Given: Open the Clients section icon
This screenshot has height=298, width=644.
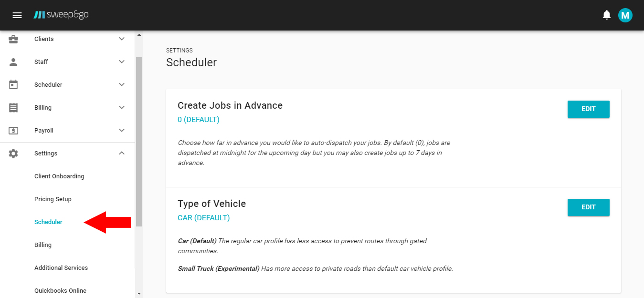Looking at the screenshot, I should click(13, 39).
